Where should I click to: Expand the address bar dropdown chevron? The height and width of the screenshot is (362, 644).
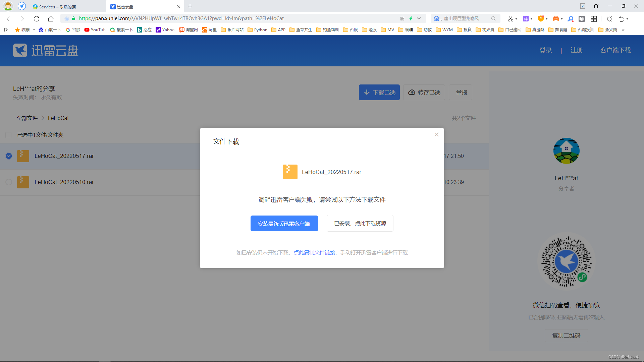coord(419,19)
